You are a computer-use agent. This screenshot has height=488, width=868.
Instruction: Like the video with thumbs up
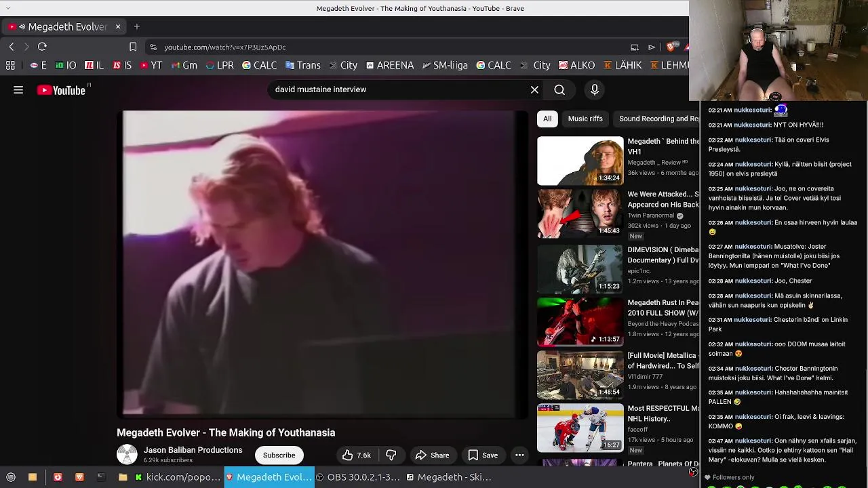(x=356, y=455)
